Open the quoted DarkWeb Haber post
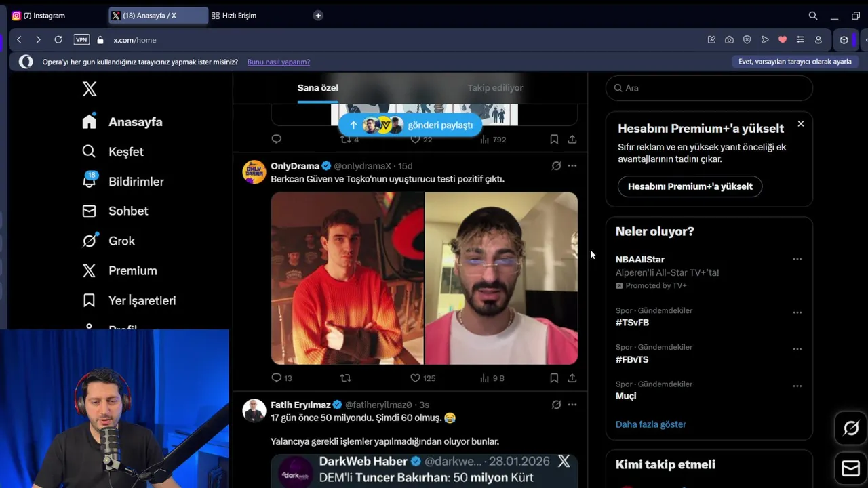 pos(425,471)
